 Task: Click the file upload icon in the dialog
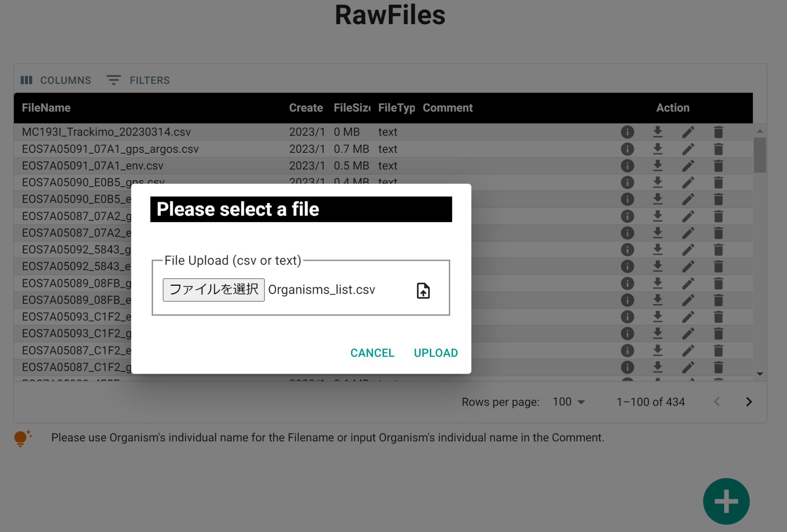point(422,291)
